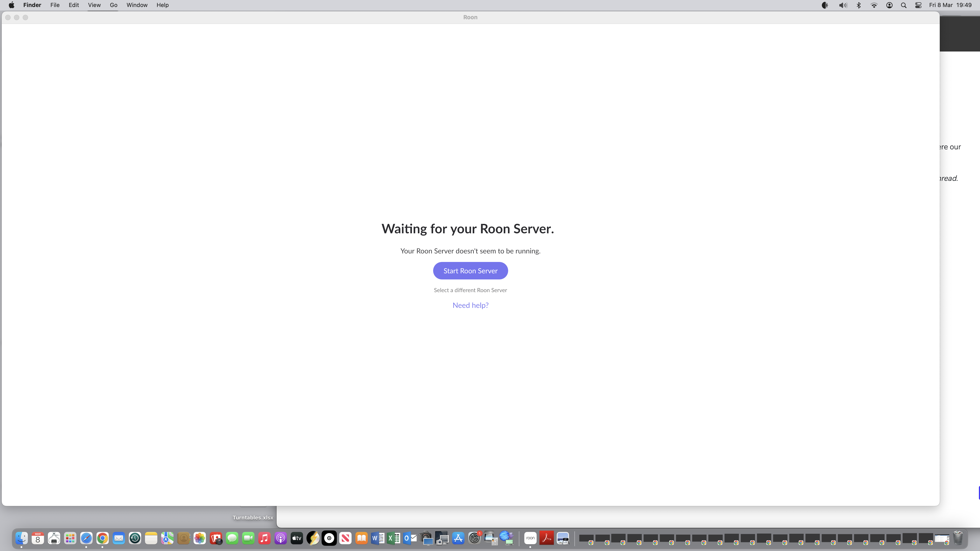Open the user account menu bar icon

(x=889, y=5)
